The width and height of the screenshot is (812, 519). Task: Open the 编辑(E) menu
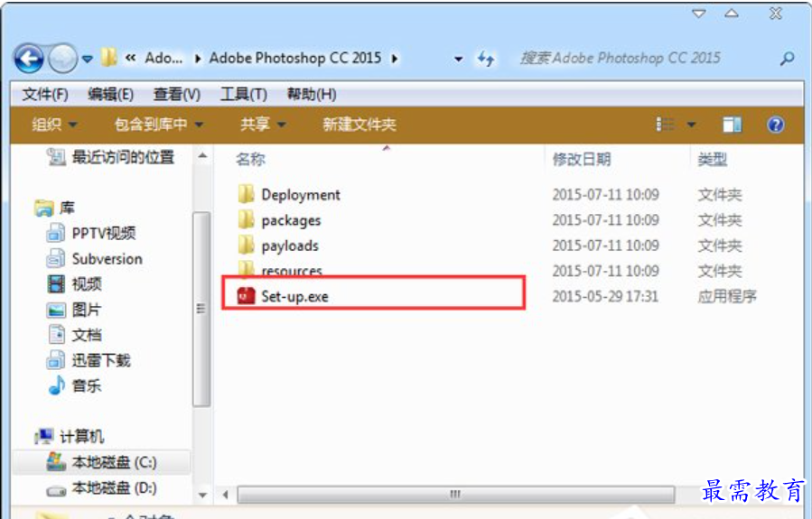pos(111,94)
